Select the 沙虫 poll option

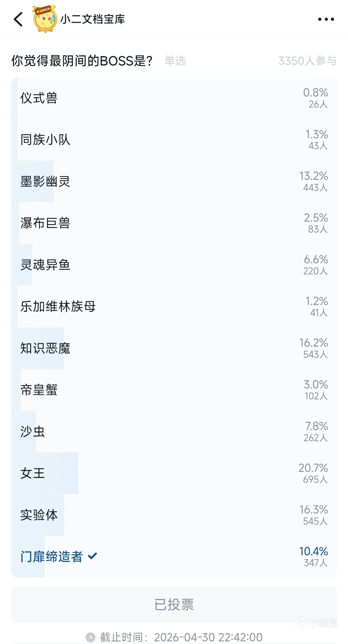(x=174, y=431)
